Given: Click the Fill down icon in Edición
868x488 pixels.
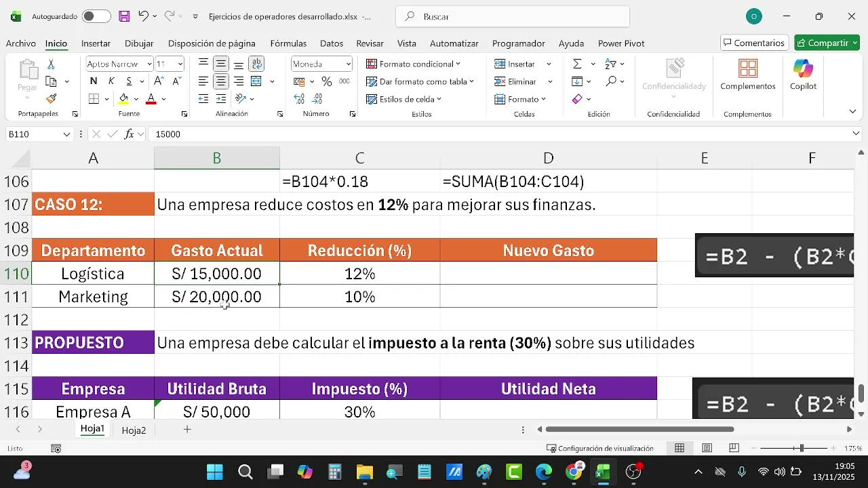Looking at the screenshot, I should [577, 81].
